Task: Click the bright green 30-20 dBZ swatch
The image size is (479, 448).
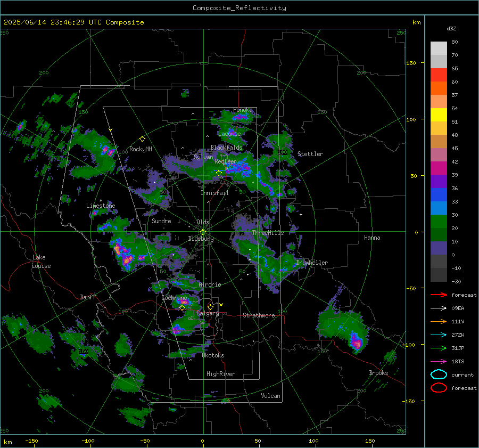Action: click(439, 222)
